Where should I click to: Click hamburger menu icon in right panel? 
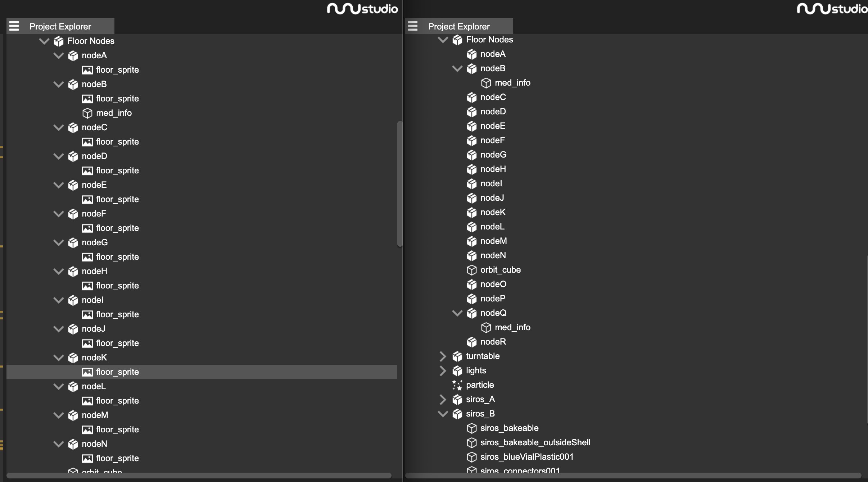point(413,26)
